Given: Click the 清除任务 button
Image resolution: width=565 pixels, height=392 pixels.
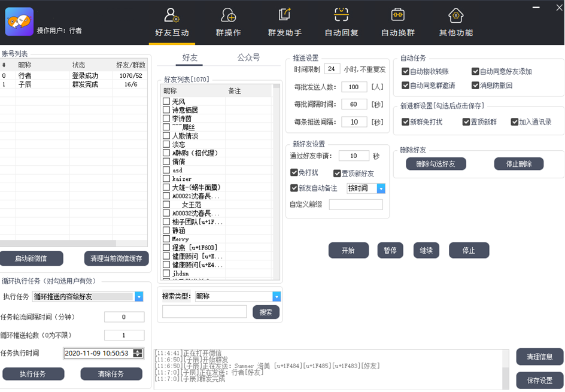Looking at the screenshot, I should point(111,374).
